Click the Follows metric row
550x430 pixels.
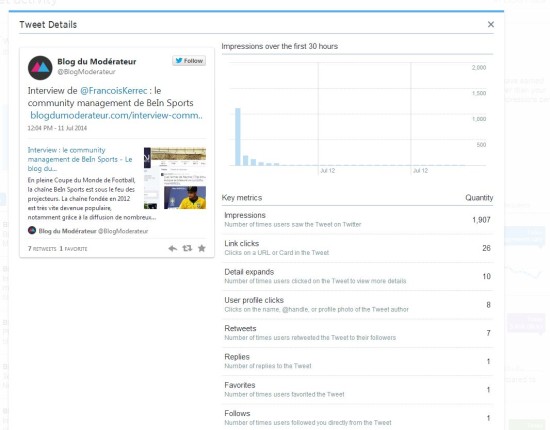point(357,417)
